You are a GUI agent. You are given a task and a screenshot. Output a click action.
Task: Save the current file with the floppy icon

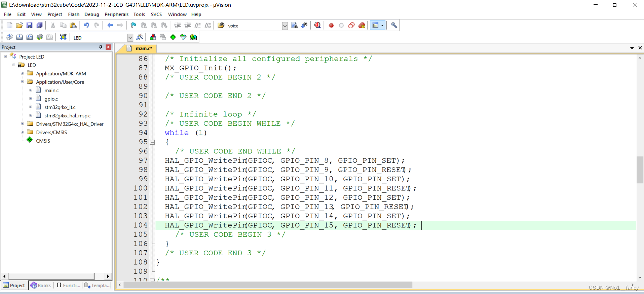(29, 25)
